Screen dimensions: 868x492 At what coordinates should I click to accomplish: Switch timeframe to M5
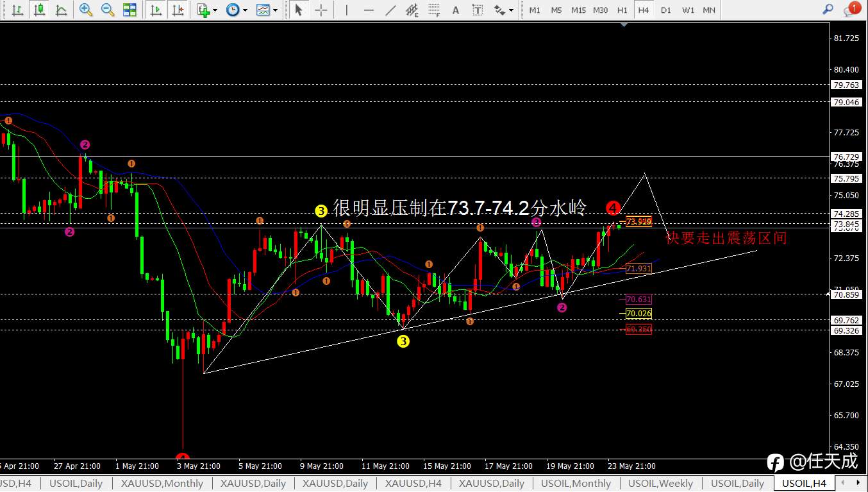[556, 10]
